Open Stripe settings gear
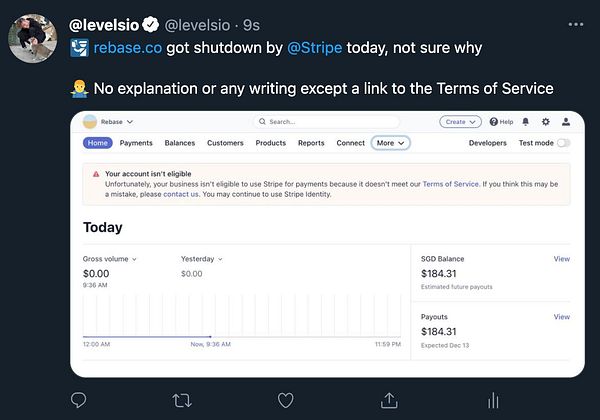 545,122
